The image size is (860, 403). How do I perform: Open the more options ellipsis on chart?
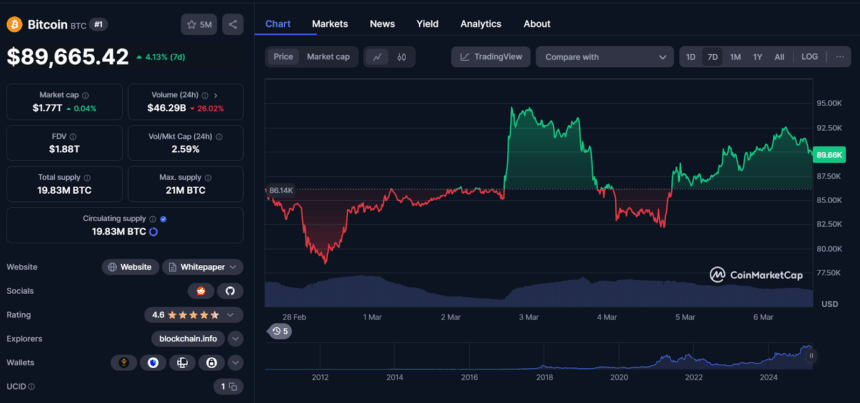click(840, 56)
